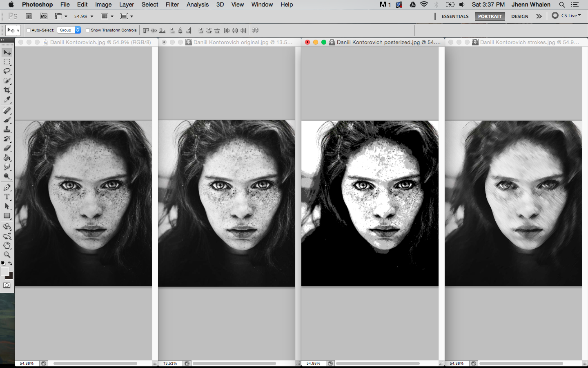Viewport: 588px width, 368px height.
Task: Select the 3D Object Rotate tool
Action: (7, 227)
